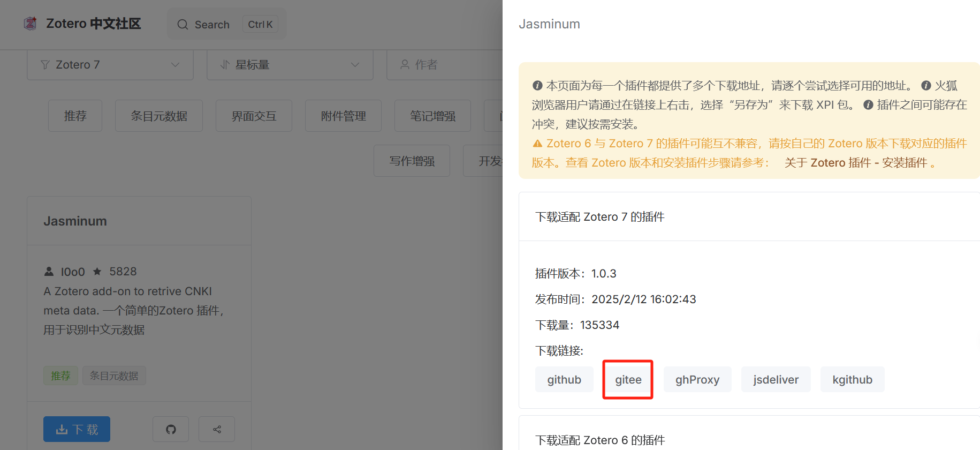Viewport: 980px width, 450px height.
Task: Filter by 笔记增强 category
Action: click(432, 116)
